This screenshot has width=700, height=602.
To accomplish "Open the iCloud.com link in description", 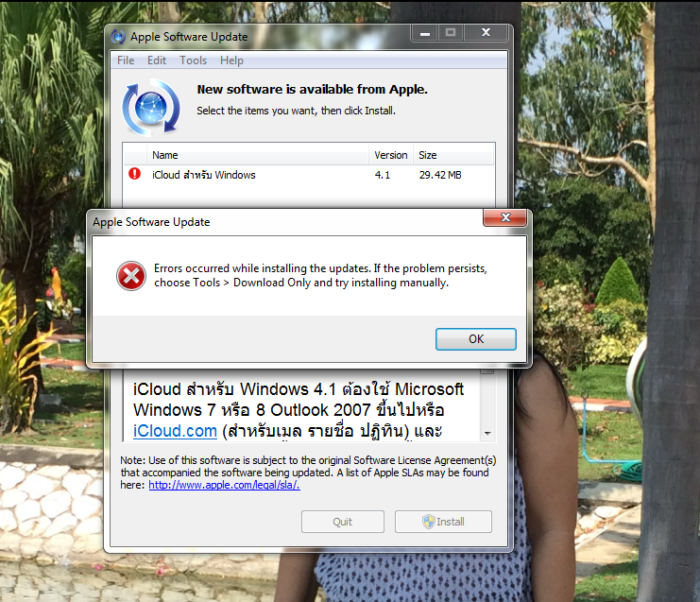I will (x=175, y=431).
